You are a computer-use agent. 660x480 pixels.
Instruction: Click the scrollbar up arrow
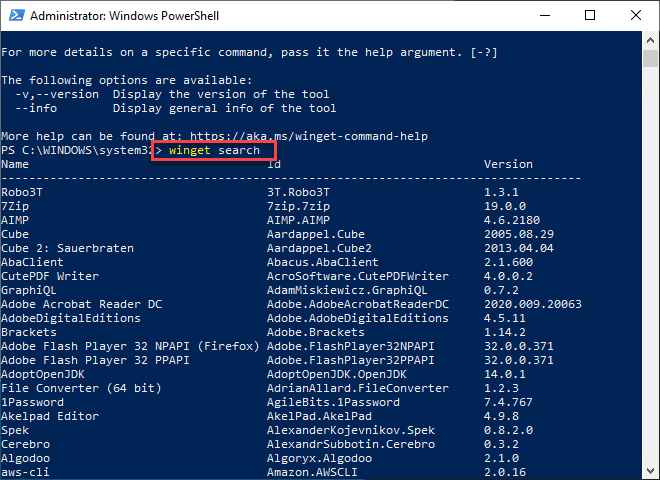point(650,41)
